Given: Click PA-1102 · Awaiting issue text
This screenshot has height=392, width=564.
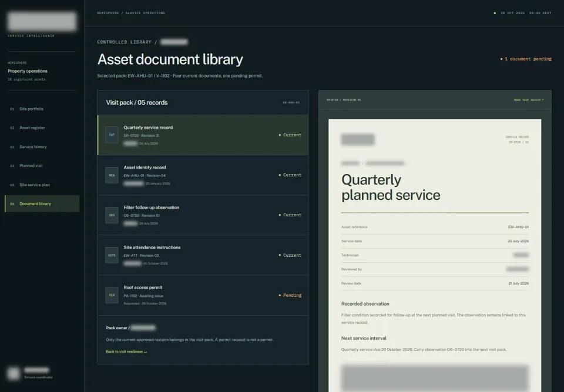Looking at the screenshot, I should point(143,296).
